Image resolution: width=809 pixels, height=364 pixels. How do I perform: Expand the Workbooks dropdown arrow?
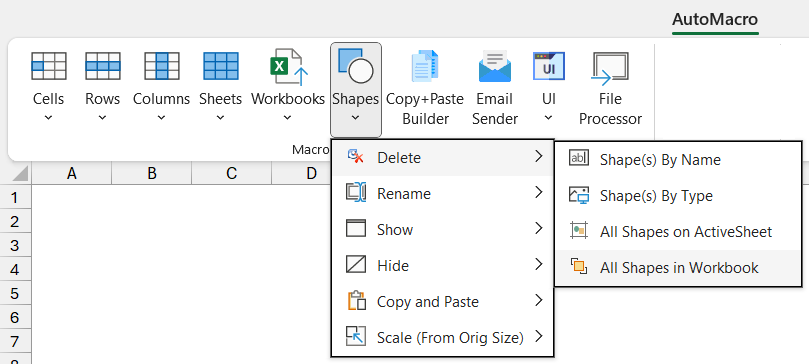[288, 118]
